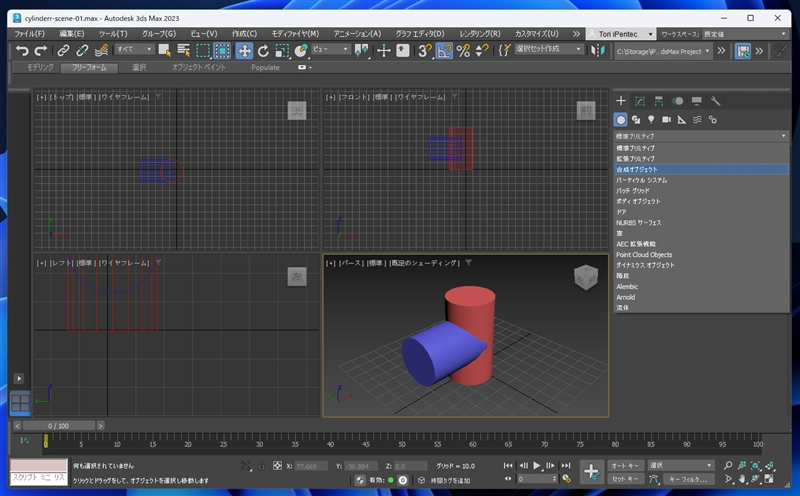Click the Use Pivot Point Center icon
Image resolution: width=800 pixels, height=496 pixels.
[362, 51]
